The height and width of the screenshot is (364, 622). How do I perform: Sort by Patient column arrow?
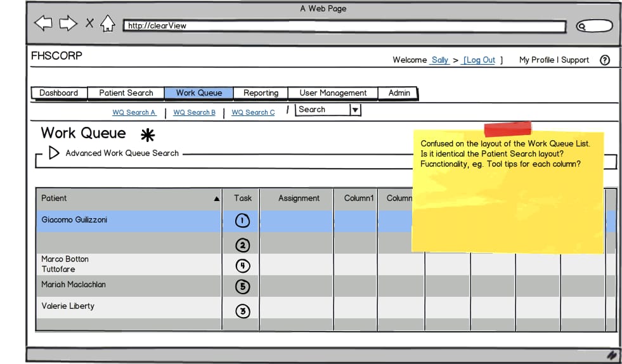coord(217,199)
